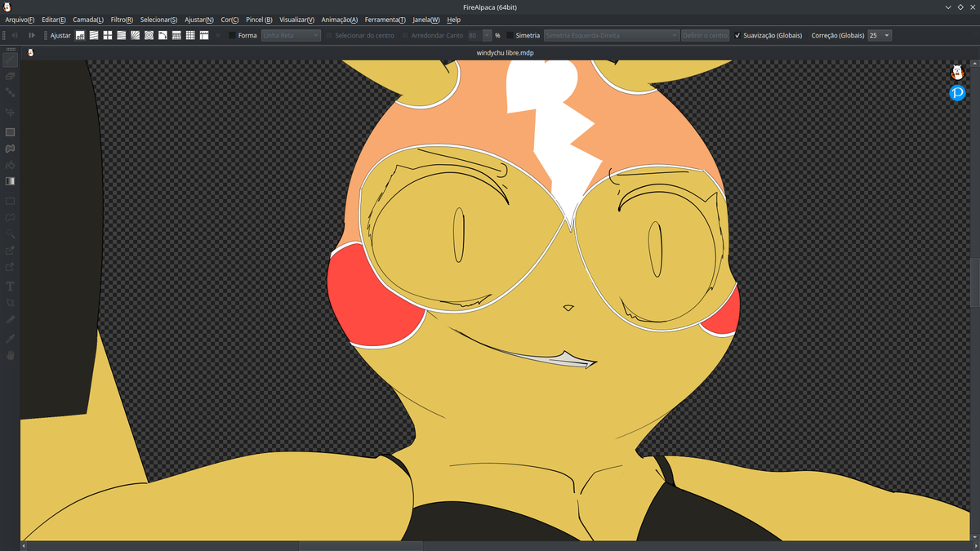Toggle Arredondar Canto checkbox
This screenshot has width=980, height=551.
click(x=406, y=35)
